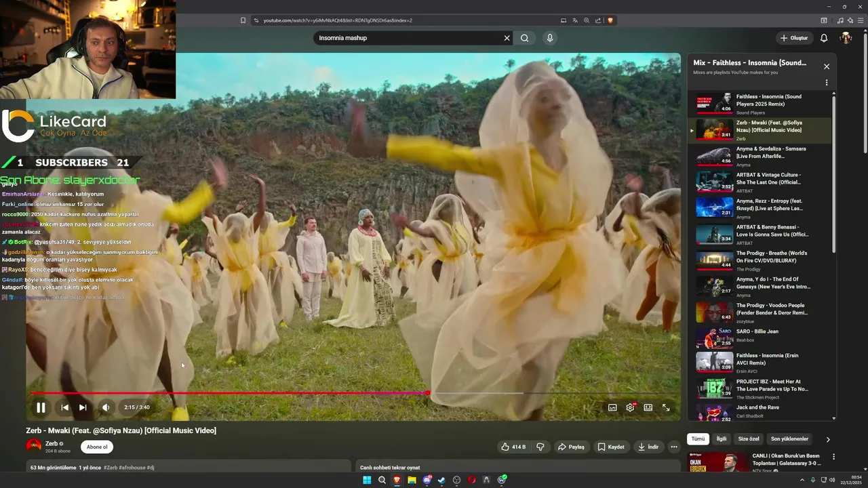This screenshot has height=488, width=868.
Task: Open Mix playlist three-dot options
Action: tap(827, 83)
